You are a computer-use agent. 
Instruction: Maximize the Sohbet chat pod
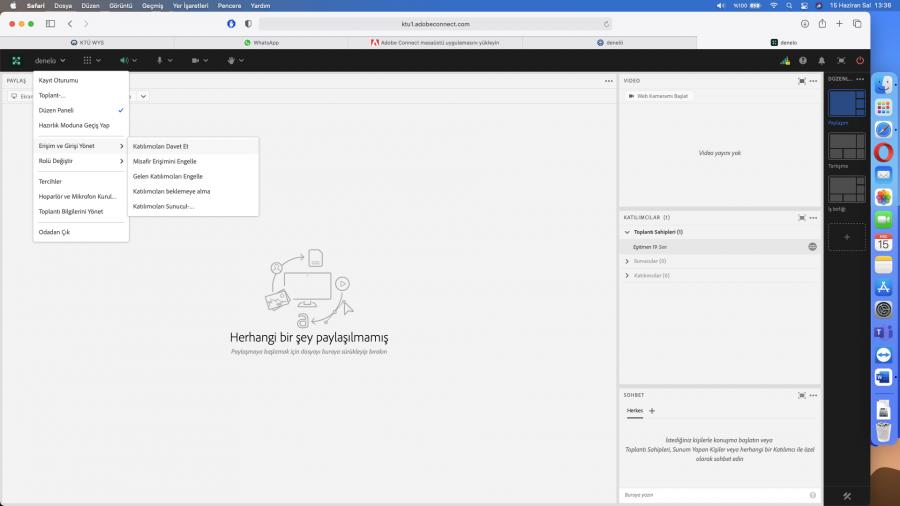pyautogui.click(x=802, y=395)
